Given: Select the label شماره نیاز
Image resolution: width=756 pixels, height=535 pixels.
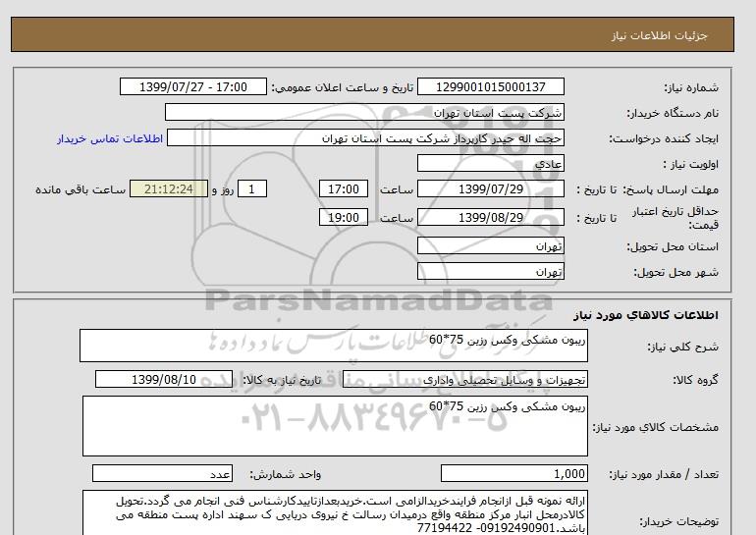Looking at the screenshot, I should 691,87.
